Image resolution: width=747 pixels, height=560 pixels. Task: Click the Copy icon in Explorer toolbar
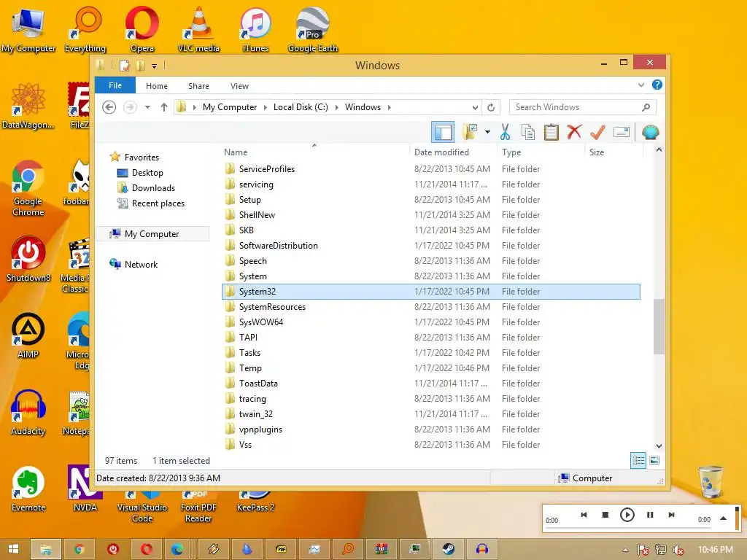(528, 132)
